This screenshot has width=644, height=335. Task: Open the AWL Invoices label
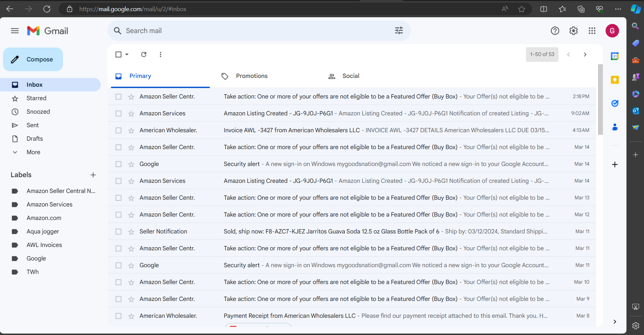pos(44,245)
